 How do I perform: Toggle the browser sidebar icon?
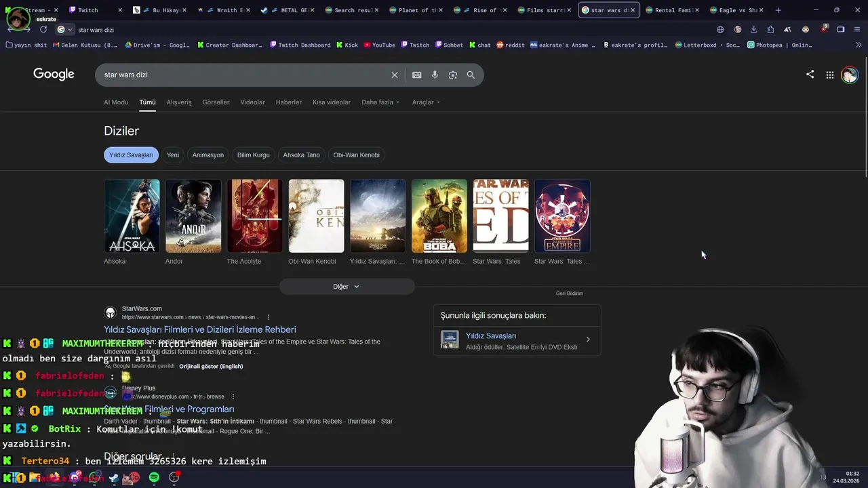click(841, 30)
